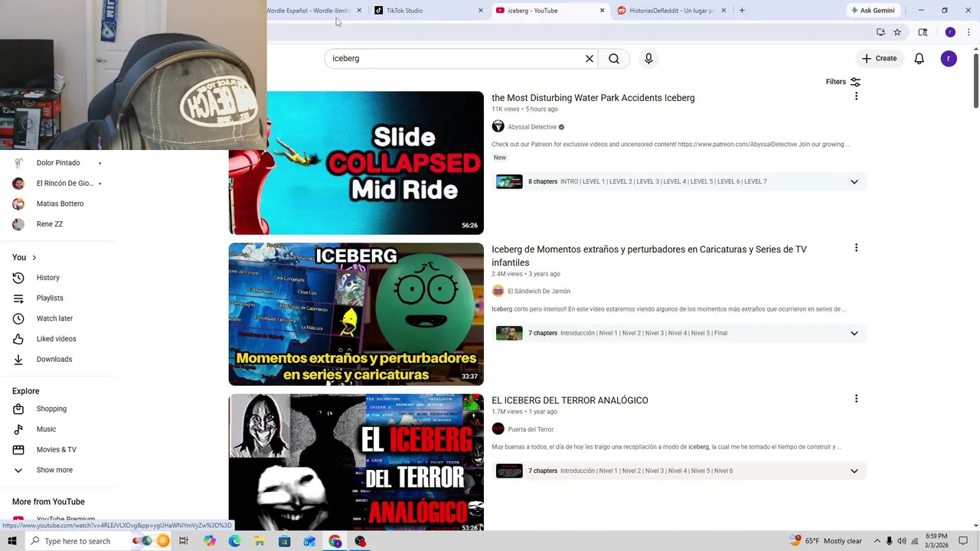Viewport: 980px width, 551px height.
Task: Click taskbar search box
Action: [x=97, y=541]
